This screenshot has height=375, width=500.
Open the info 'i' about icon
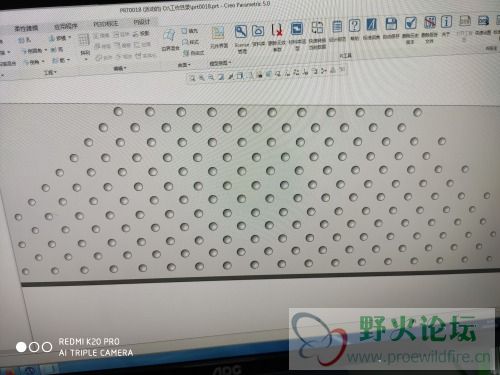446,22
